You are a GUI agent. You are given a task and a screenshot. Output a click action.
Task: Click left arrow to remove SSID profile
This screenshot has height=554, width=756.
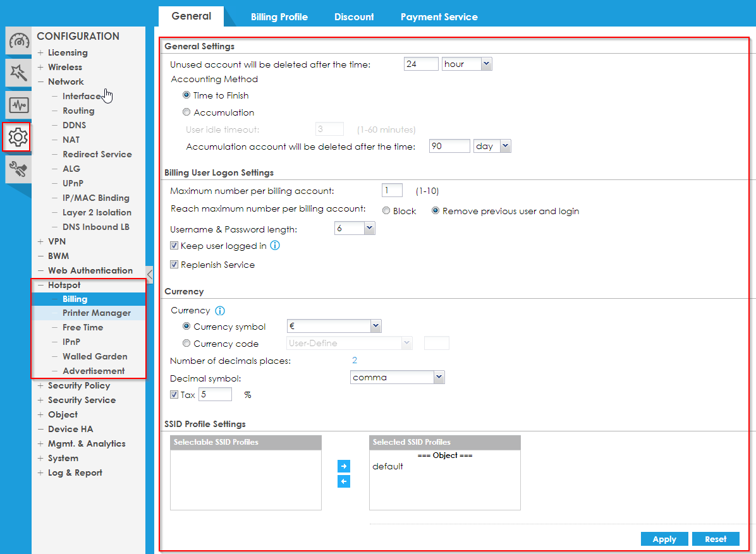click(x=344, y=482)
